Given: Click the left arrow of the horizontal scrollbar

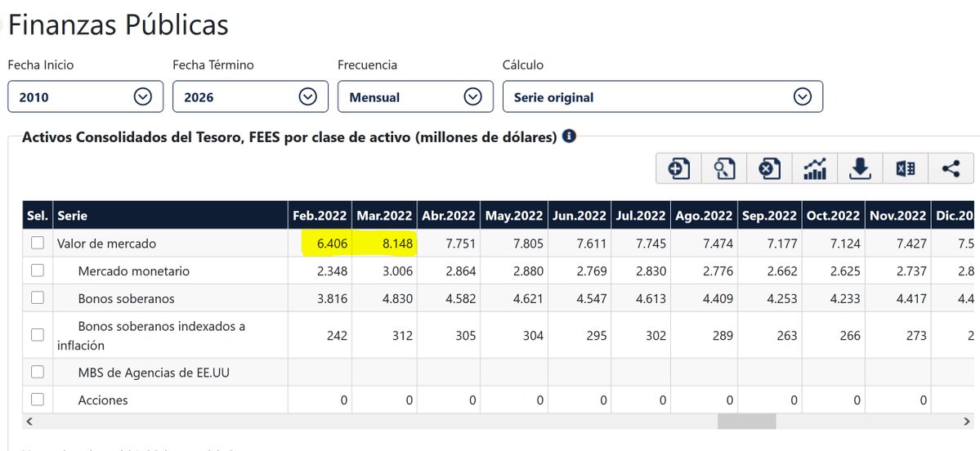Looking at the screenshot, I should (29, 422).
